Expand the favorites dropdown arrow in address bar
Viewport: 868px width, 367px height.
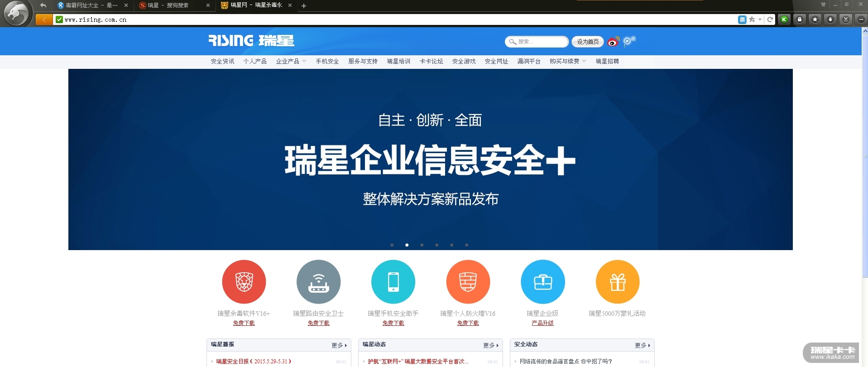pos(760,19)
